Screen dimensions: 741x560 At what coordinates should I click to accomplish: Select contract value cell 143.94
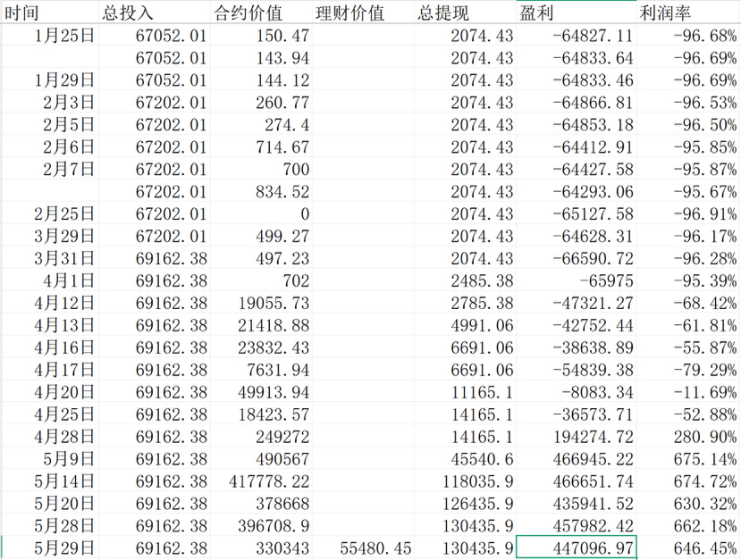(x=261, y=57)
